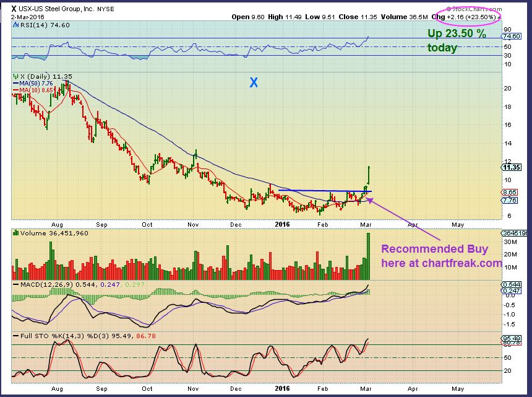Click the 8.65 moving average tag on right axis
Screen dimensions: 532x397
[510, 192]
